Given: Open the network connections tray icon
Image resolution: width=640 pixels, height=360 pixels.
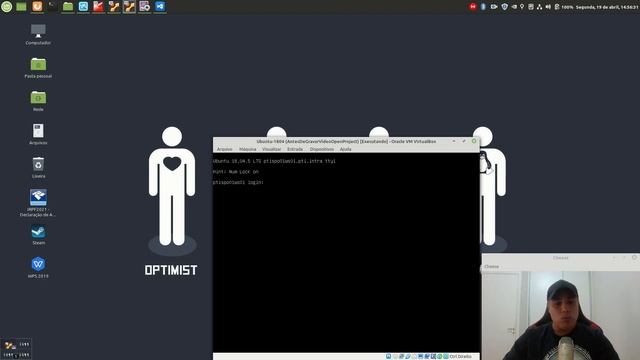Looking at the screenshot, I should [539, 7].
